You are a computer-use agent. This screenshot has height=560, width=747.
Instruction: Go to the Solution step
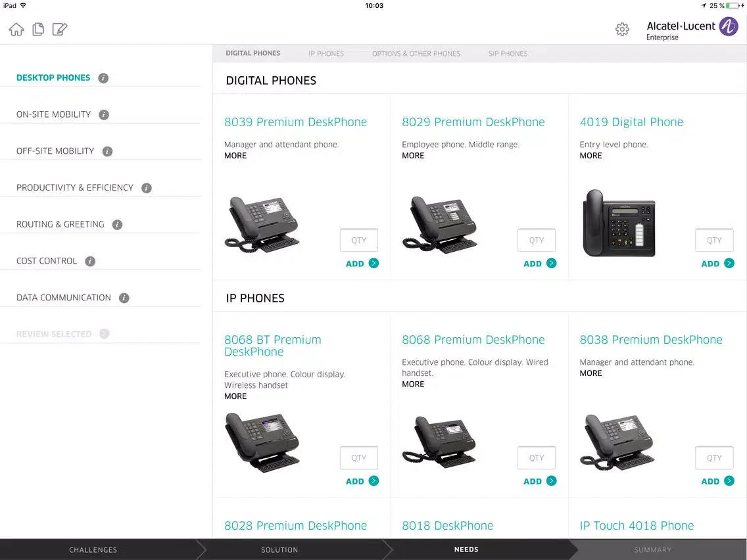coord(279,550)
